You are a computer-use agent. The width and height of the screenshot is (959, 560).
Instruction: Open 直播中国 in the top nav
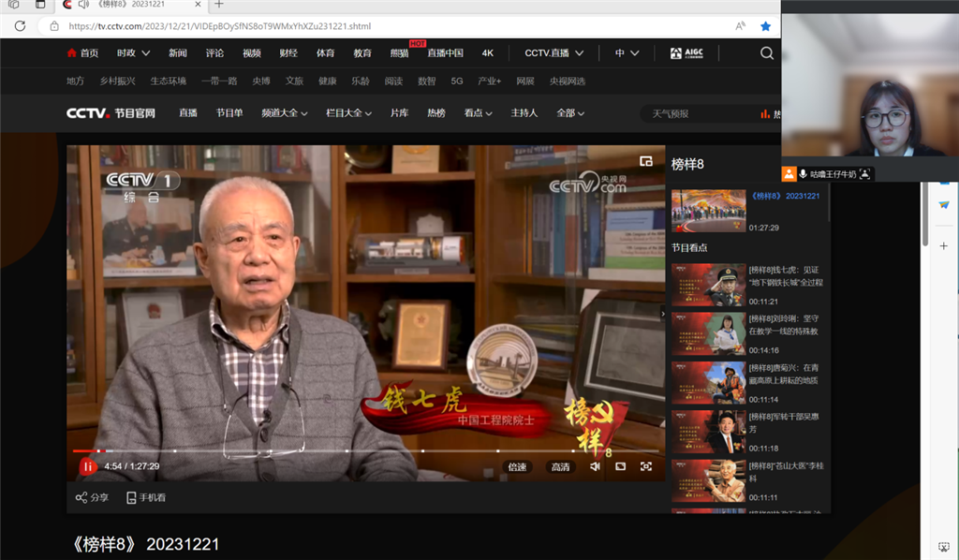(445, 53)
